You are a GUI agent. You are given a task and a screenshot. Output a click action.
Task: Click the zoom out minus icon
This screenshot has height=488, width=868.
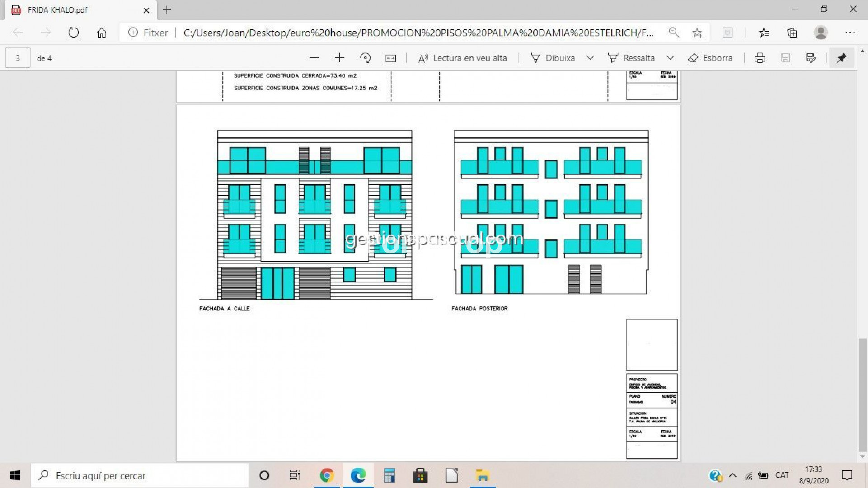click(x=314, y=58)
